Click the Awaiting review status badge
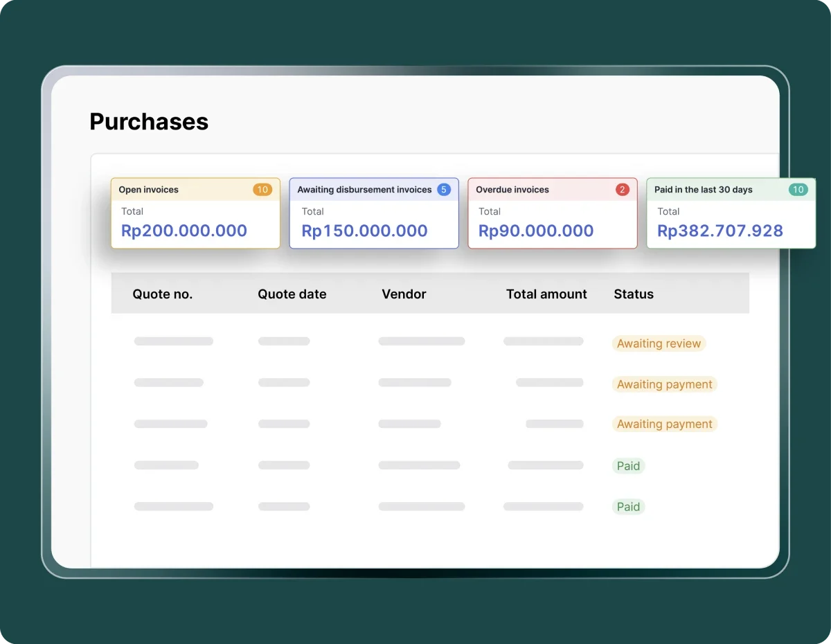Screen dimensions: 831x644 click(x=659, y=343)
